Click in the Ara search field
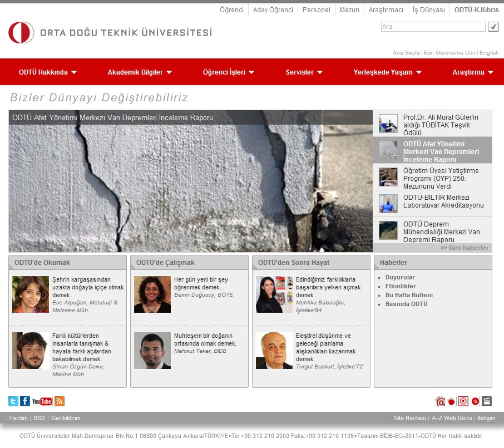This screenshot has width=504, height=448. tap(433, 27)
